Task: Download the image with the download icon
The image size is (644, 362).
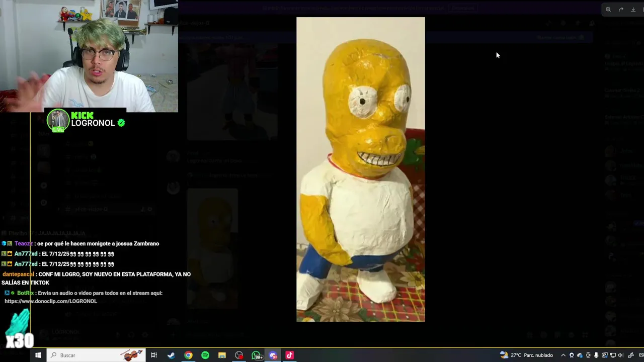Action: (x=633, y=10)
